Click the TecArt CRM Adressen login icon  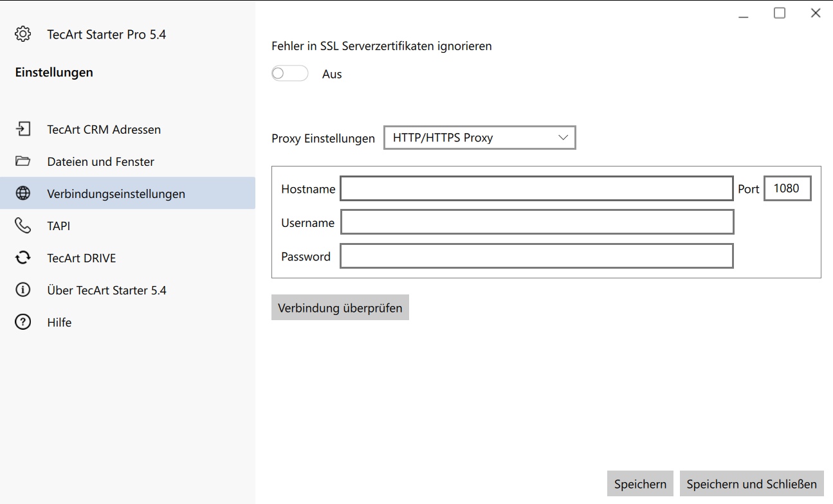[x=23, y=129]
